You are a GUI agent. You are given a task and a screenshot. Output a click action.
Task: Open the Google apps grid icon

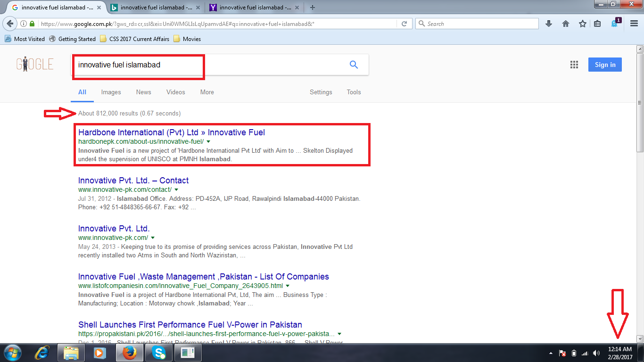pyautogui.click(x=574, y=65)
